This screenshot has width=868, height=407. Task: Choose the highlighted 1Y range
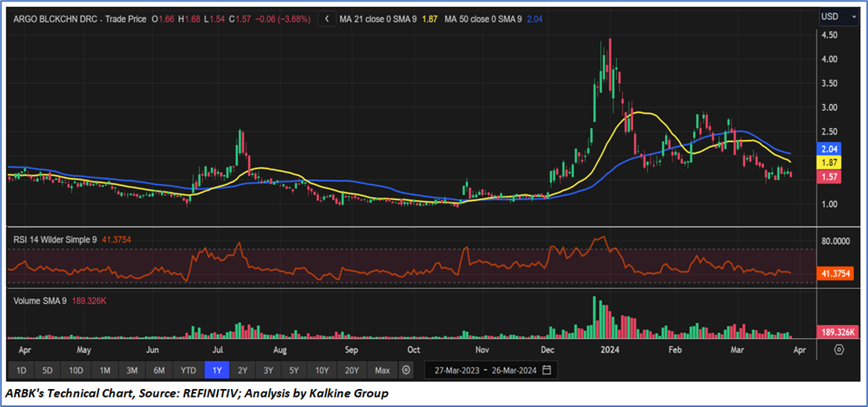coord(216,370)
